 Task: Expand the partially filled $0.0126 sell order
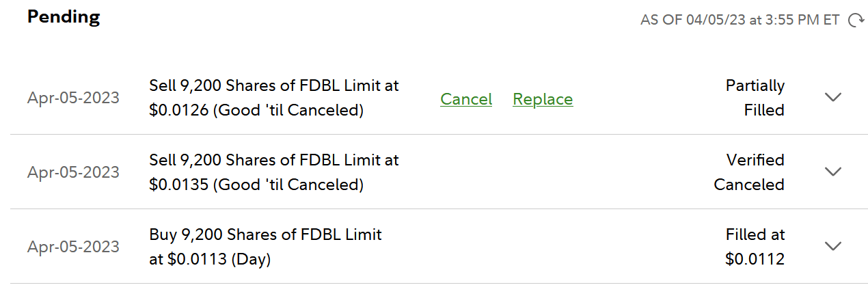[x=832, y=98]
